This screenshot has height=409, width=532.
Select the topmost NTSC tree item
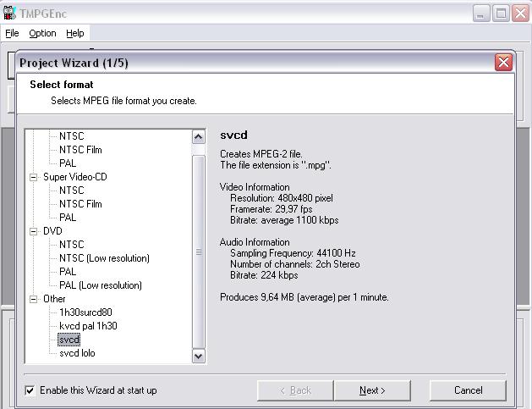72,135
